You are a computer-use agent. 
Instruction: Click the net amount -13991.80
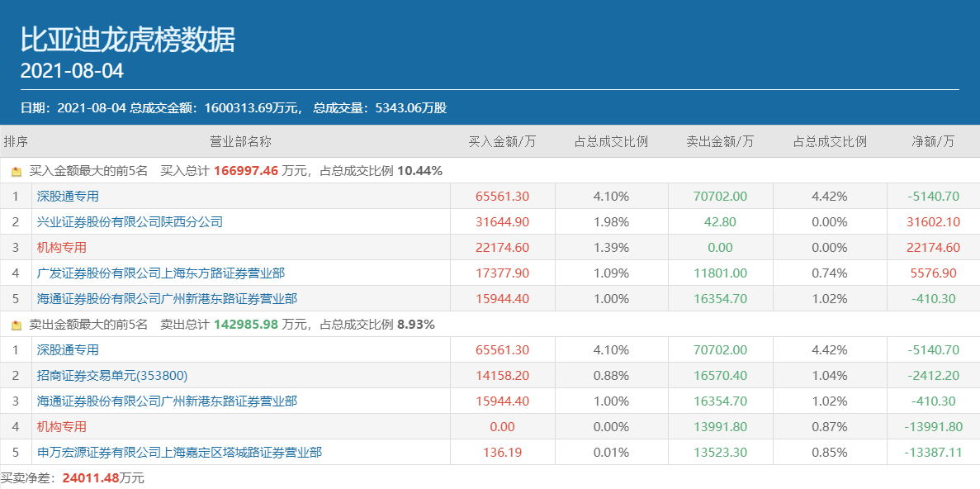(933, 427)
